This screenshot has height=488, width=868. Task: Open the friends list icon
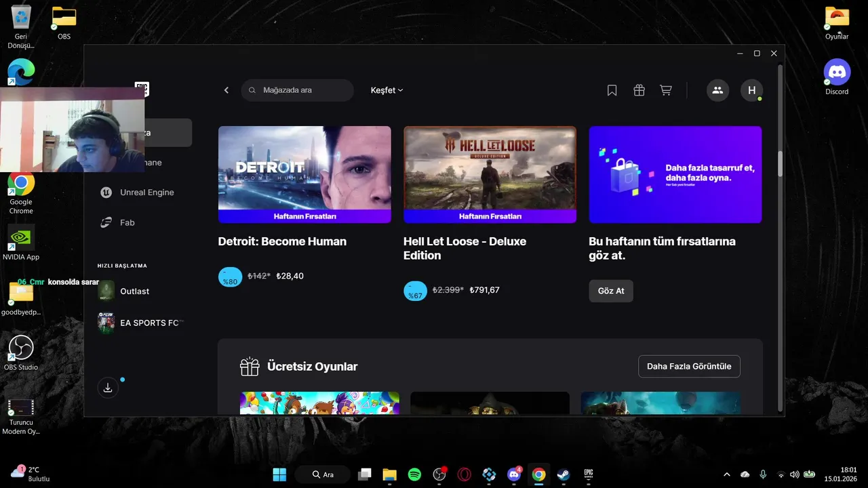click(717, 90)
